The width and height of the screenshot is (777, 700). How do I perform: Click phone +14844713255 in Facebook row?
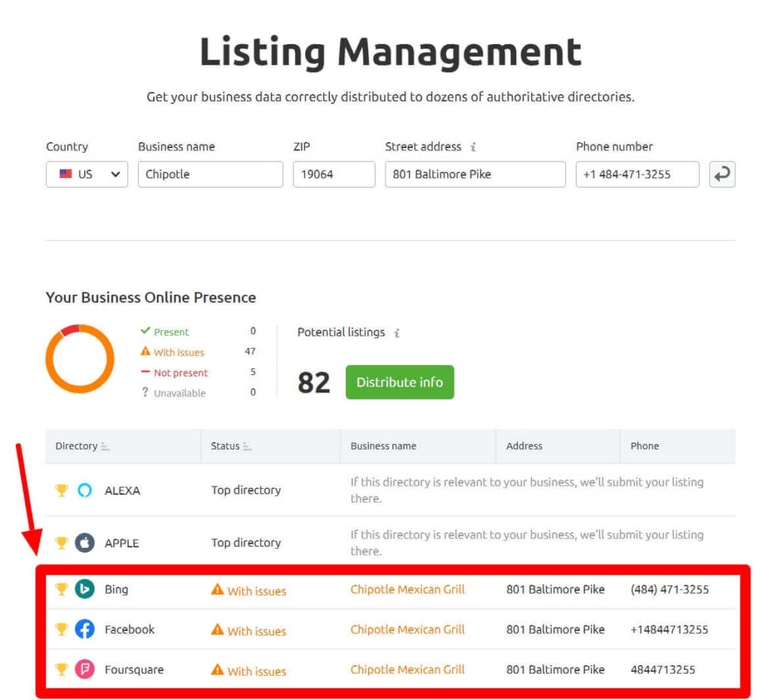click(669, 629)
